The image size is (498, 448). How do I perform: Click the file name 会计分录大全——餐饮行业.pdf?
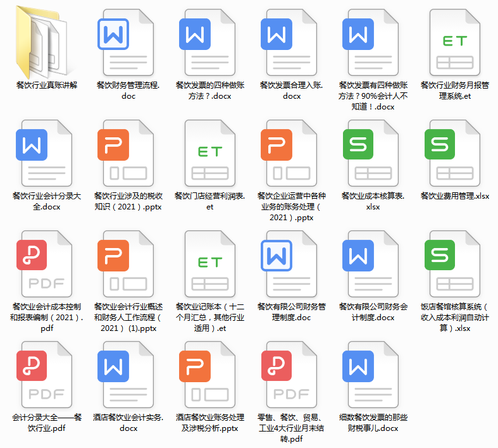[47, 423]
